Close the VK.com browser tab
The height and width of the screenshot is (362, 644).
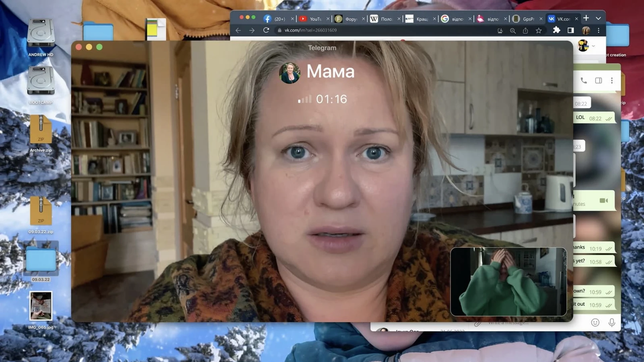coord(576,19)
